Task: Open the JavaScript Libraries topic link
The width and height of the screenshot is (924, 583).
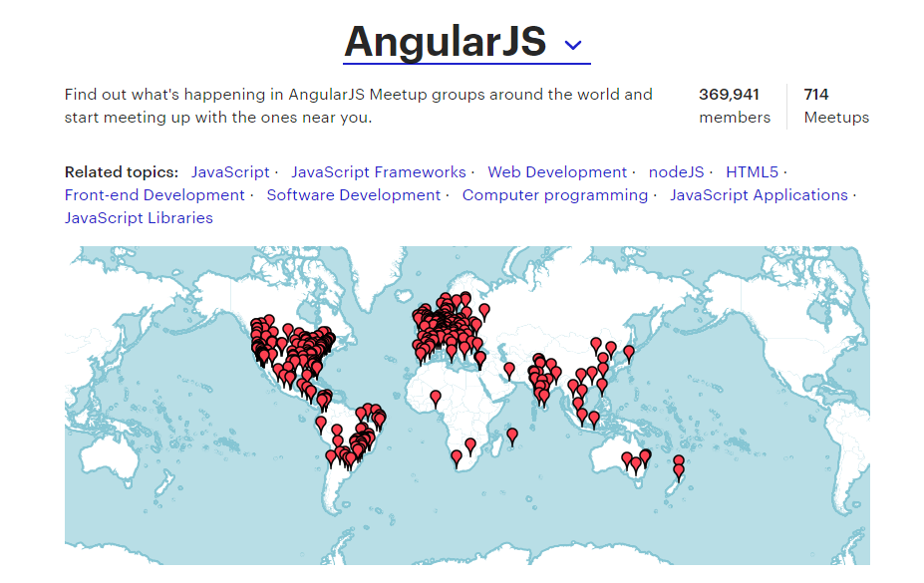Action: click(139, 218)
